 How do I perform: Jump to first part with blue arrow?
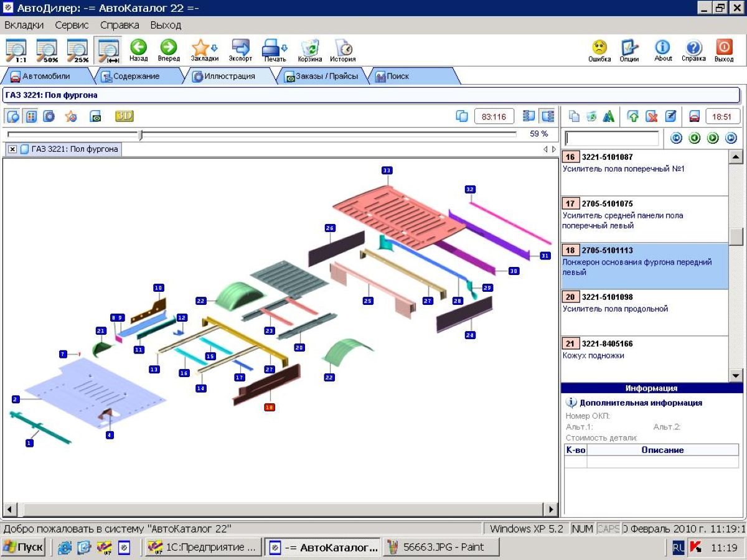point(676,138)
